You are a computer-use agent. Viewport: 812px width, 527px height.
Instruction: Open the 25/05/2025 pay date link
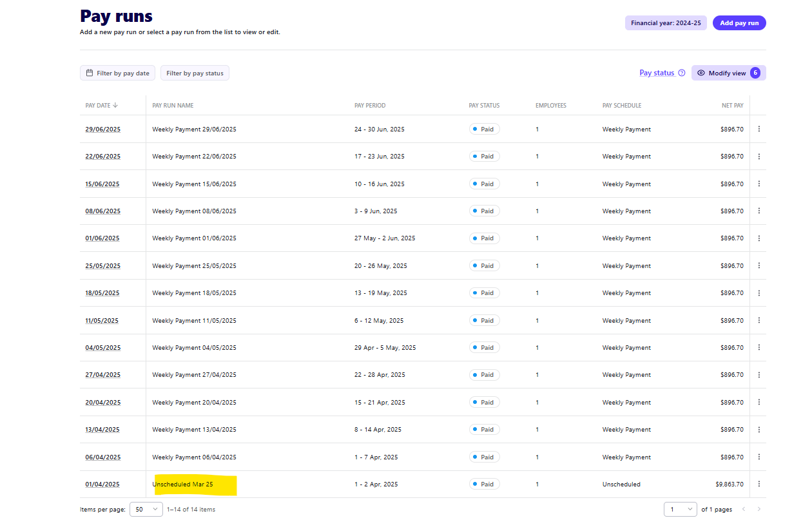click(x=102, y=265)
